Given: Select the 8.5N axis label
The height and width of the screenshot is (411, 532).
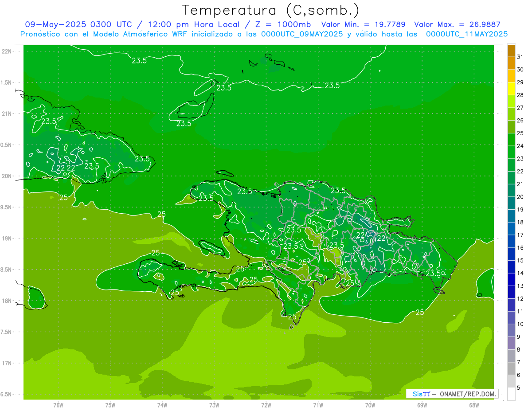Looking at the screenshot, I should point(7,270).
